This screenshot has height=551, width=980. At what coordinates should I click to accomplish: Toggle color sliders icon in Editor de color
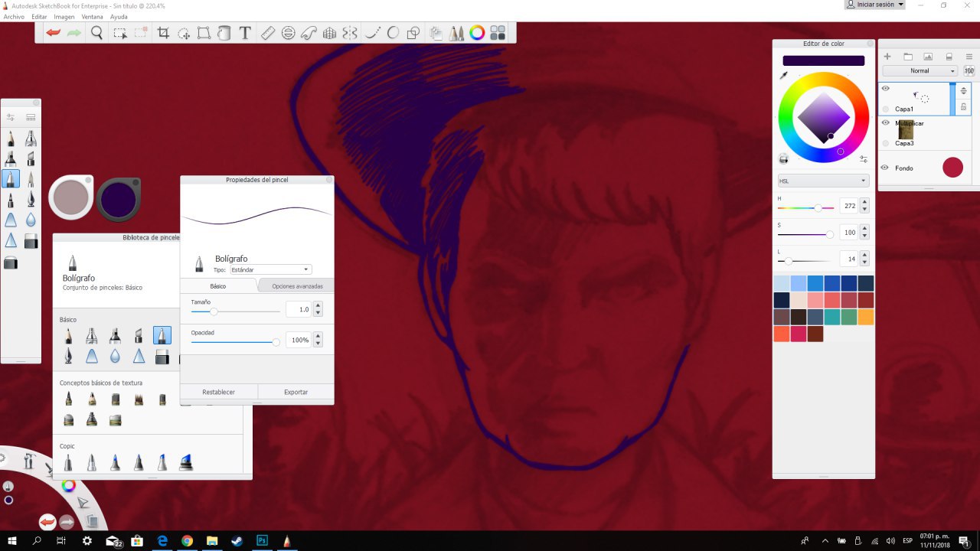pos(864,159)
